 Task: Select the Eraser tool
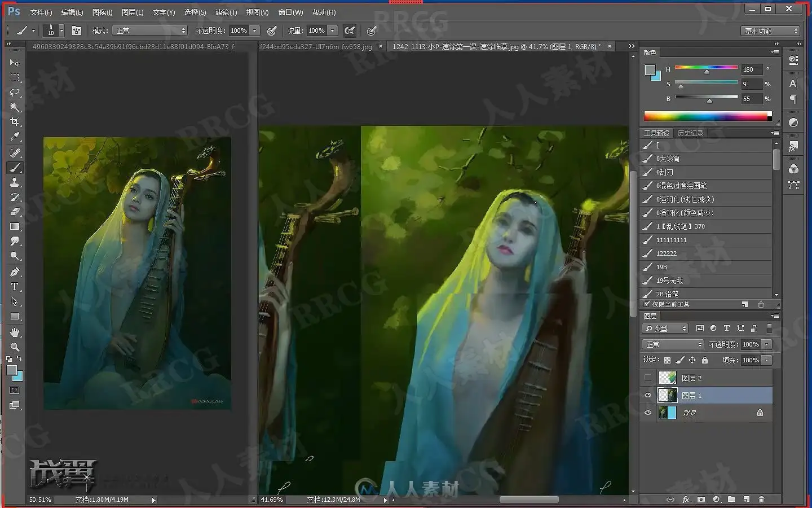15,212
